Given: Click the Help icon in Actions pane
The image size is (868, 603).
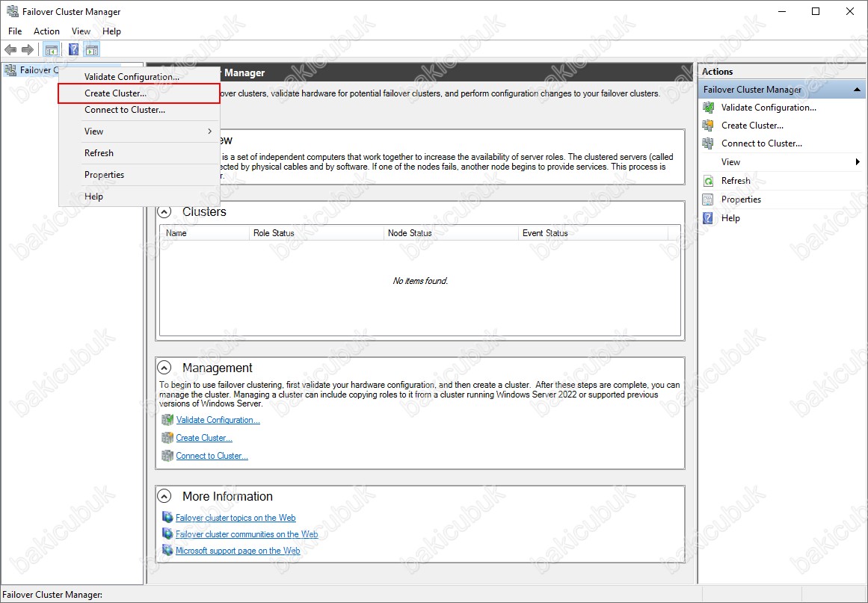Looking at the screenshot, I should point(708,218).
